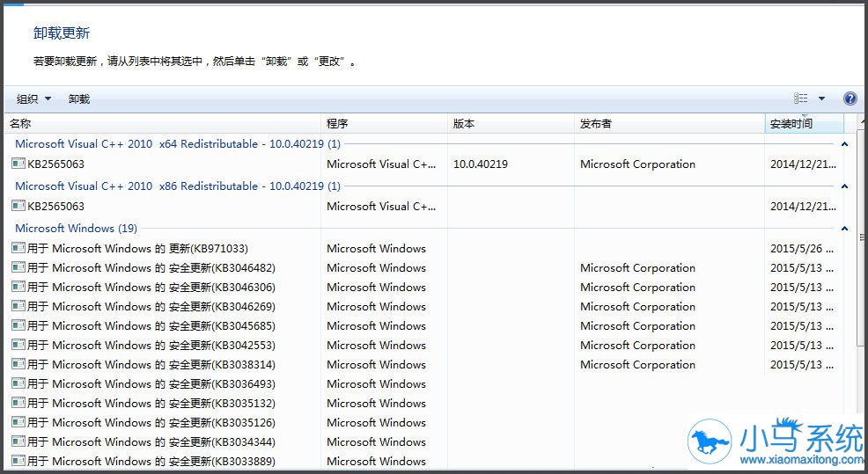The image size is (868, 474).
Task: Sort by the 安装时间 column header
Action: click(x=805, y=124)
